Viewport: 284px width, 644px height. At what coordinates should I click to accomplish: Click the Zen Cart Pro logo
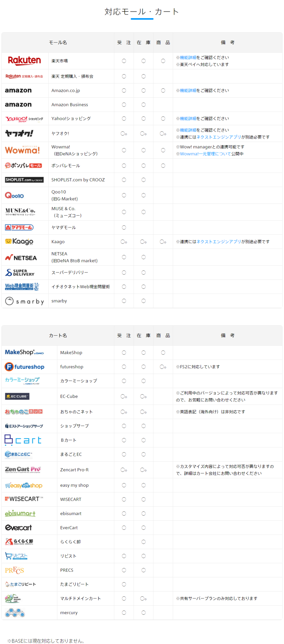point(23,470)
